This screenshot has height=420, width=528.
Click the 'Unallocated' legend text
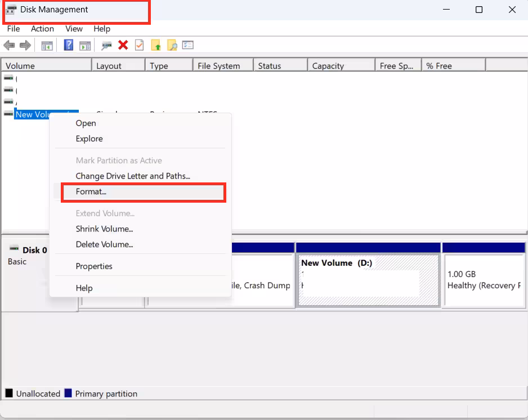point(38,394)
